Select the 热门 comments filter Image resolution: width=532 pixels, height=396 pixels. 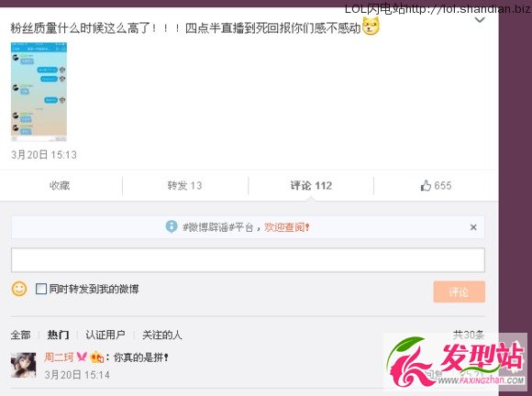[58, 335]
